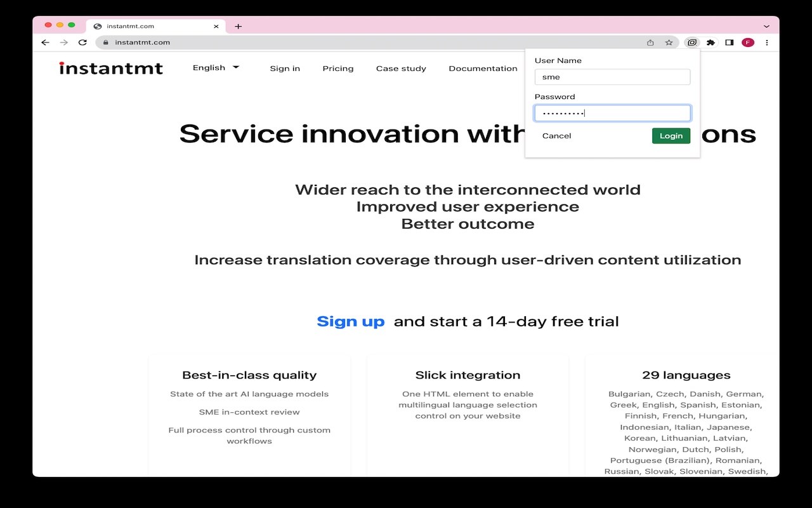The height and width of the screenshot is (508, 812).
Task: Click the Cancel button in login popup
Action: point(556,136)
